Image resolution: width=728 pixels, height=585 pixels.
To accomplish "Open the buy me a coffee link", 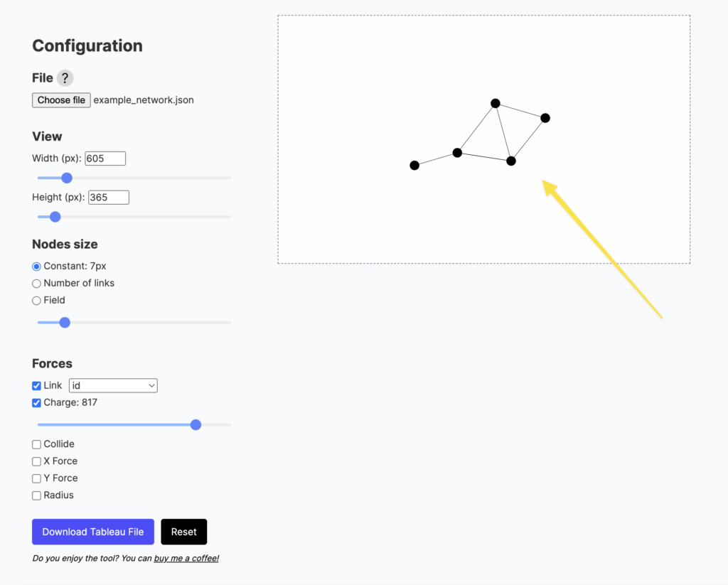I will [x=186, y=559].
